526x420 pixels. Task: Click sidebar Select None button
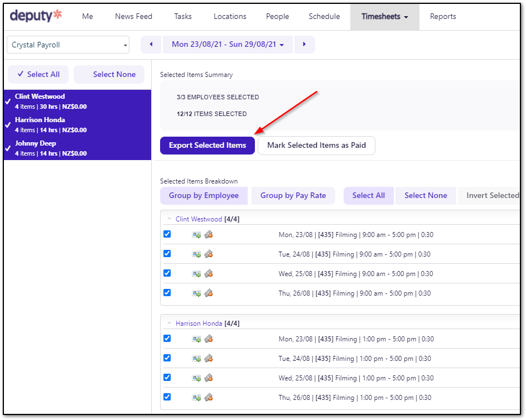click(x=109, y=74)
